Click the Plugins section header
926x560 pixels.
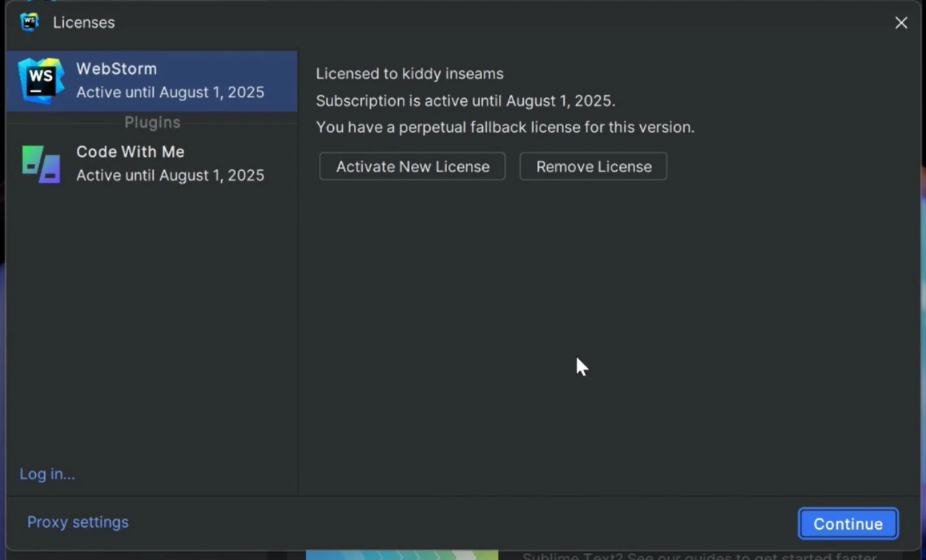152,122
